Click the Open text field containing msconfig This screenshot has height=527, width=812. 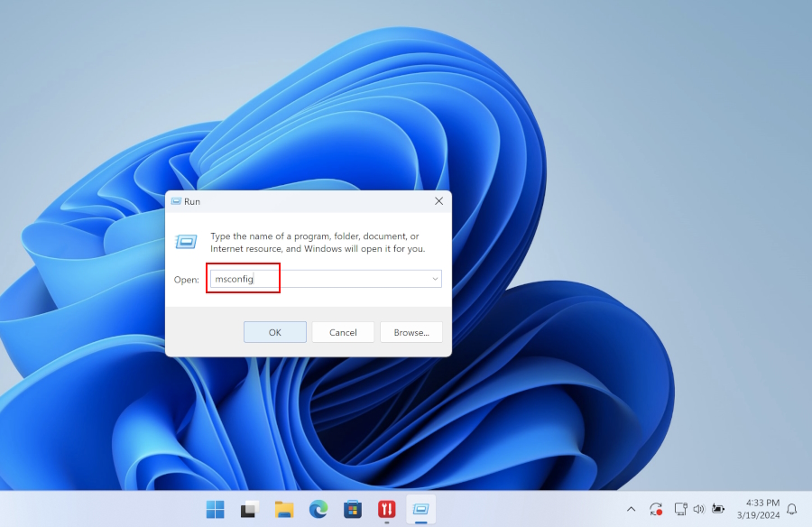coord(316,280)
